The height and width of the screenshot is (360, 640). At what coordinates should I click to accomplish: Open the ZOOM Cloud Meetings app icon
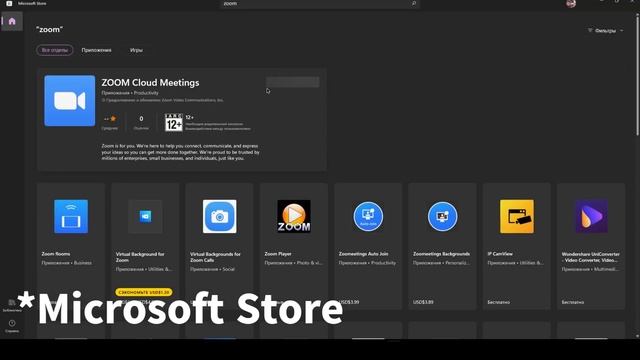click(70, 101)
